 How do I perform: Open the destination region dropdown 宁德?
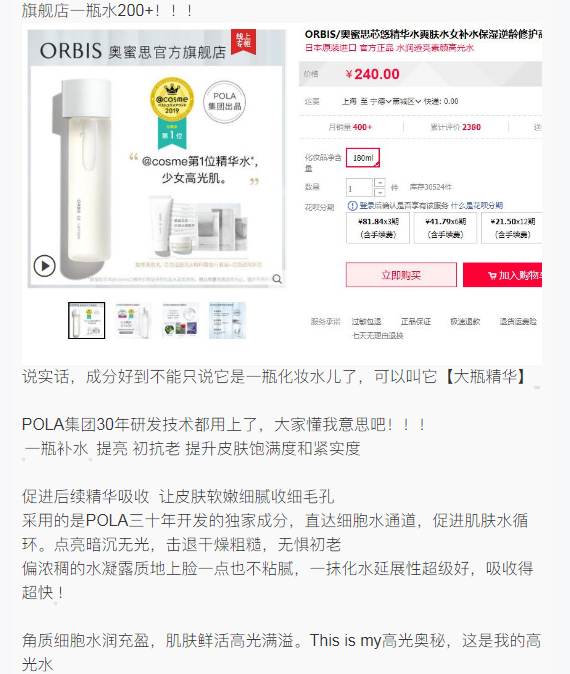point(381,101)
